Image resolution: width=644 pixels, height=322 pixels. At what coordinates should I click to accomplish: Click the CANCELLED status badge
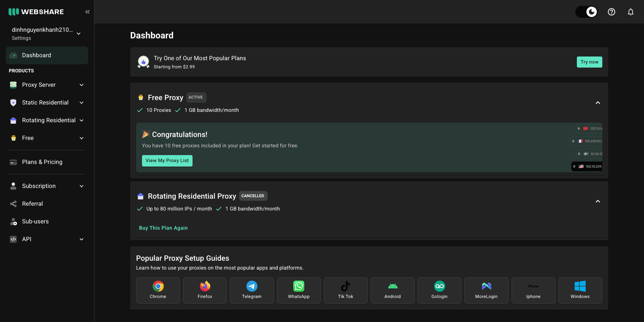tap(253, 196)
